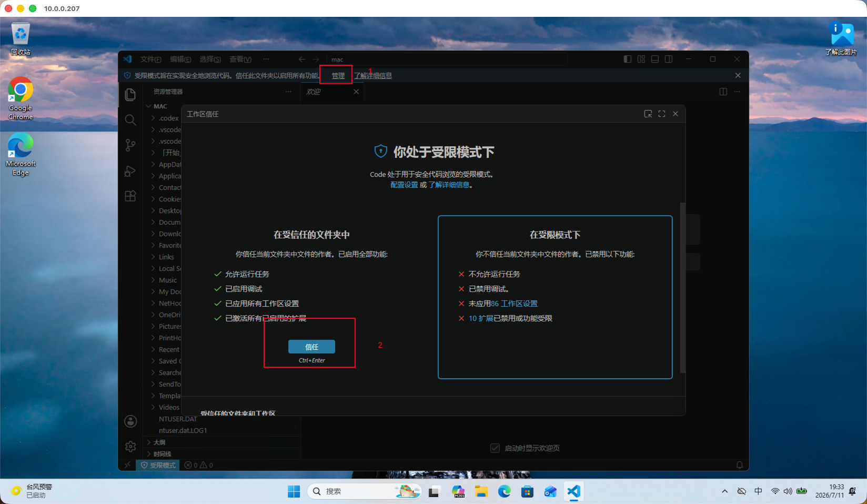This screenshot has height=504, width=867.
Task: Toggle 启动时显示欢迎页 checkbox
Action: pos(495,448)
